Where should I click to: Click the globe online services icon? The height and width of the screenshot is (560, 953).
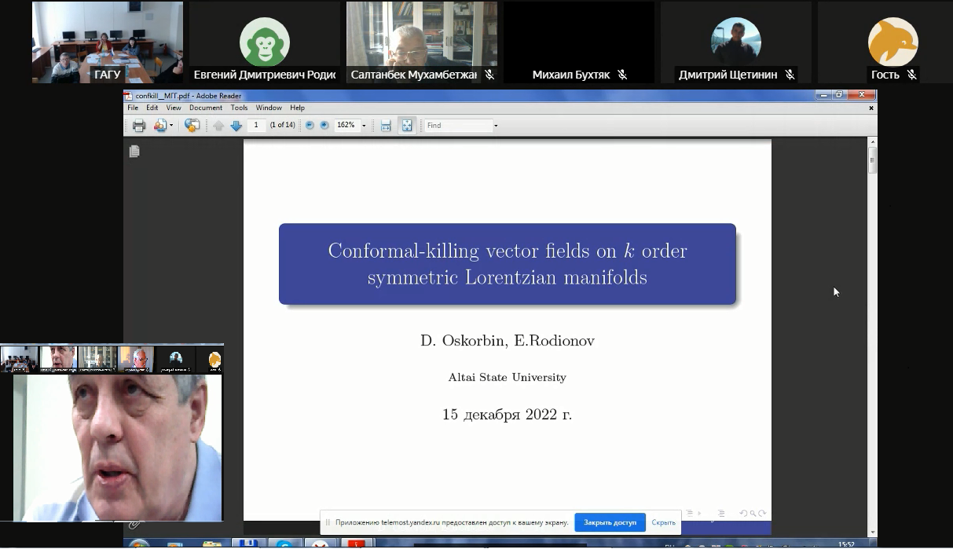click(x=192, y=126)
